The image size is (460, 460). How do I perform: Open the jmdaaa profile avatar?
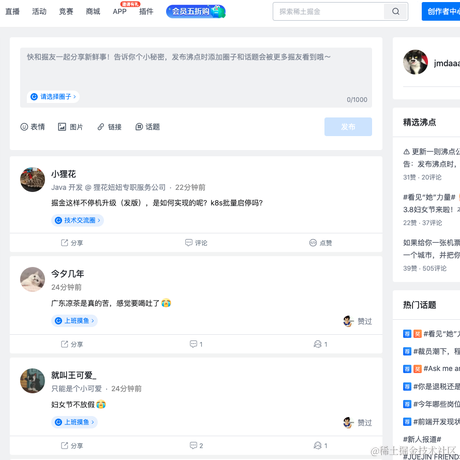click(x=415, y=62)
